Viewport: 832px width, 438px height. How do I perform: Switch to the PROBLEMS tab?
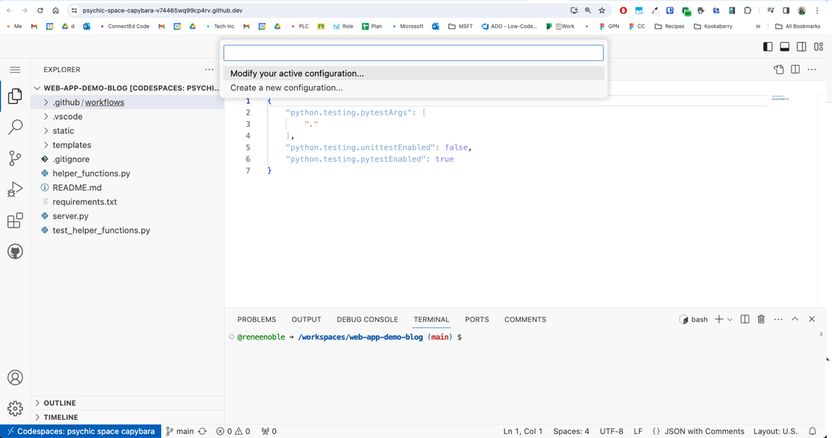[257, 319]
